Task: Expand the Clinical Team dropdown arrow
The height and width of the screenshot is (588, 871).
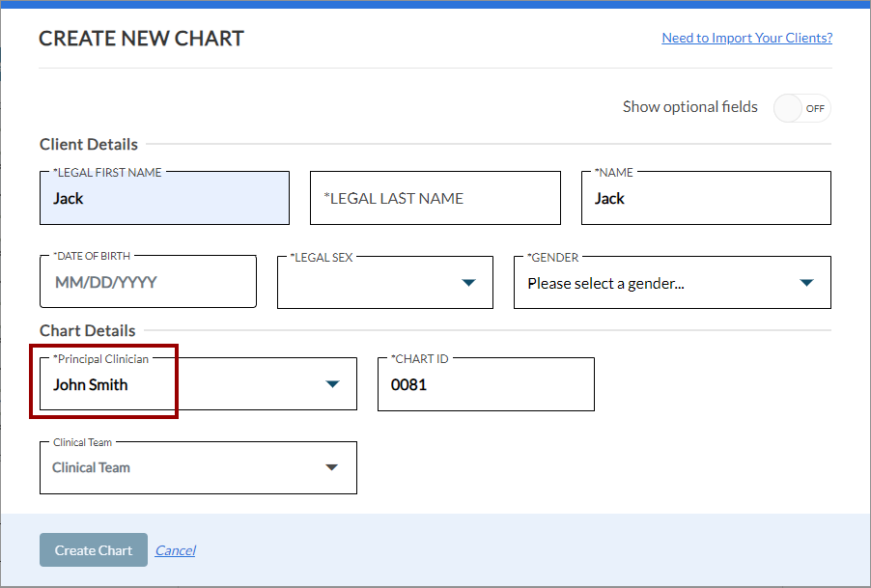Action: point(331,467)
